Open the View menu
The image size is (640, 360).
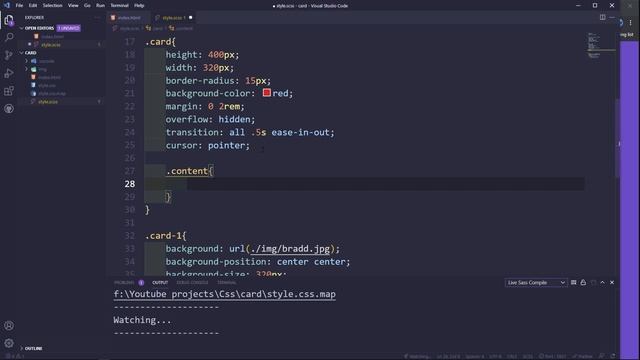73,5
